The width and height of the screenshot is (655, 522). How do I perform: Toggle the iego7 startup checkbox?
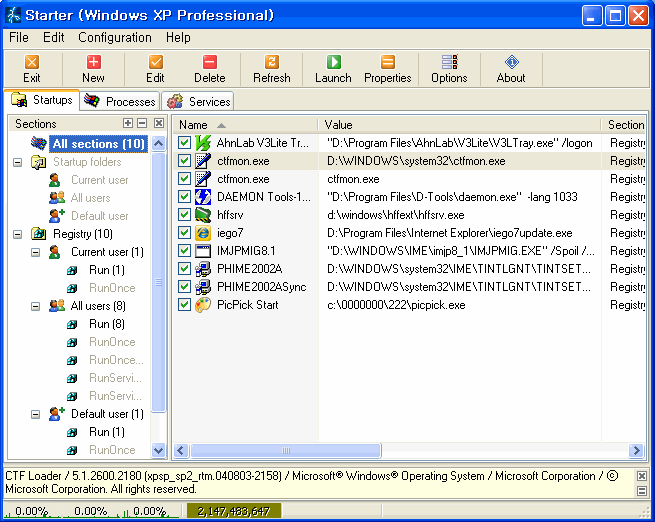tap(184, 233)
